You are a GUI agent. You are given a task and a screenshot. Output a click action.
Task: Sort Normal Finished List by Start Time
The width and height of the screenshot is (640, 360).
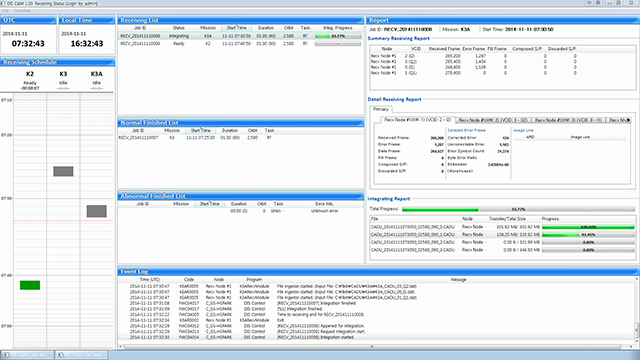[201, 131]
